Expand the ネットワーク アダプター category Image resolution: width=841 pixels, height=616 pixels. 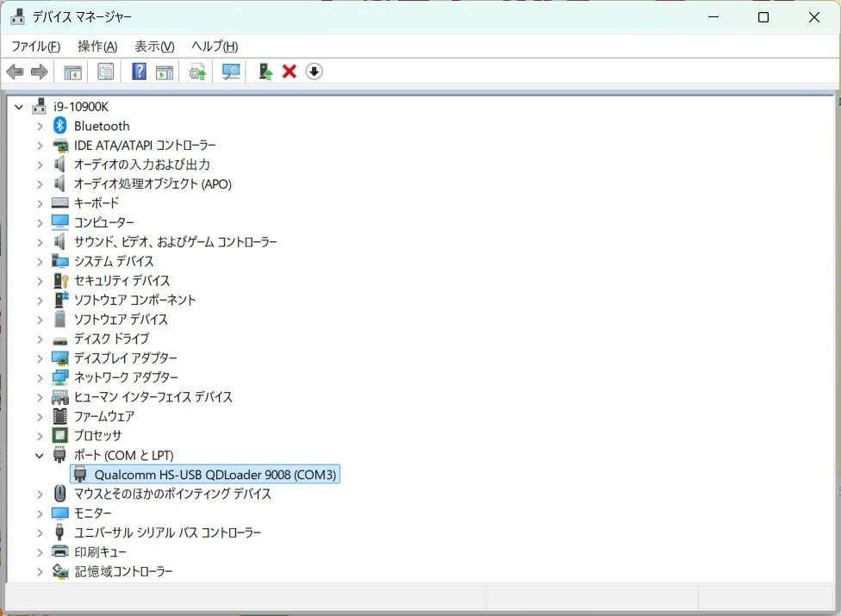click(39, 378)
